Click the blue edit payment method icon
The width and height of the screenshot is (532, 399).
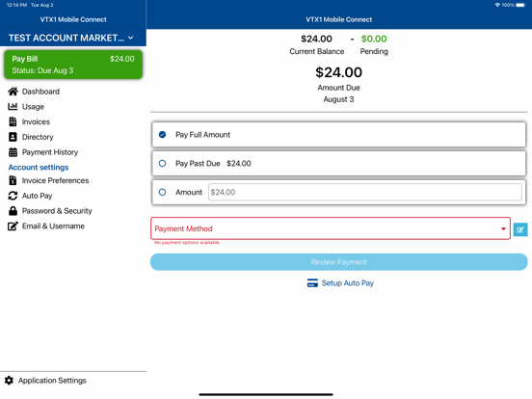click(520, 229)
